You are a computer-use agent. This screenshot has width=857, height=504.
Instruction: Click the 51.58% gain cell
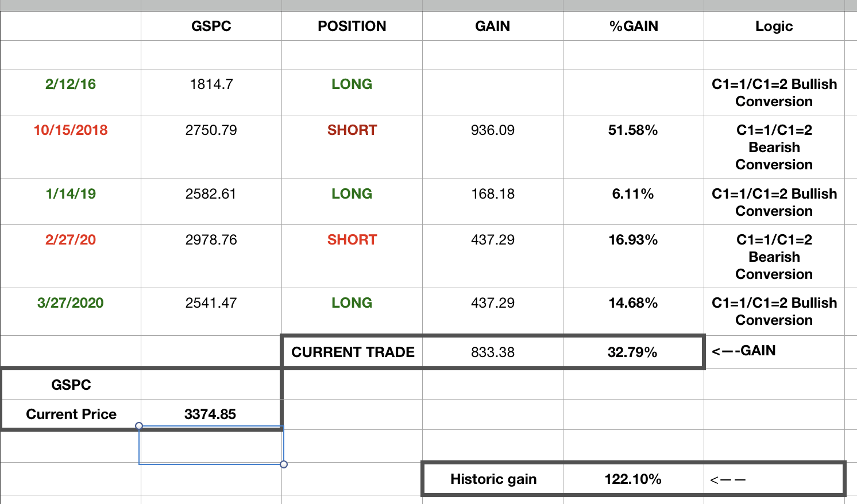[633, 130]
